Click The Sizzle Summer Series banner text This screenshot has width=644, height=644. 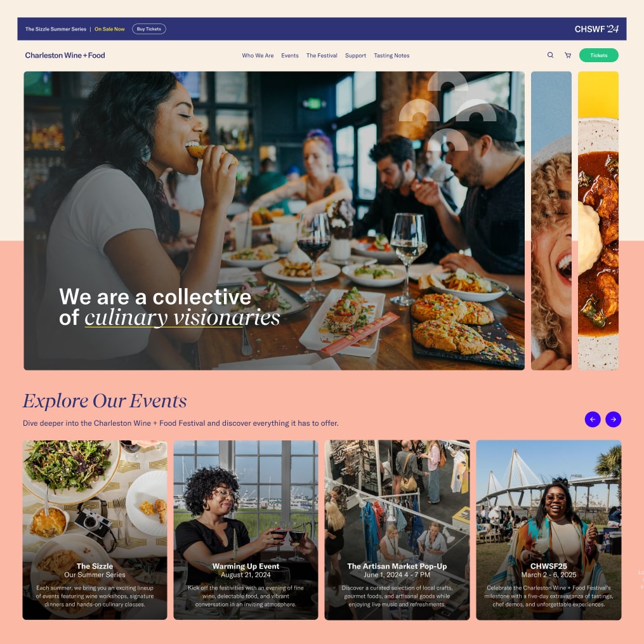pos(55,29)
